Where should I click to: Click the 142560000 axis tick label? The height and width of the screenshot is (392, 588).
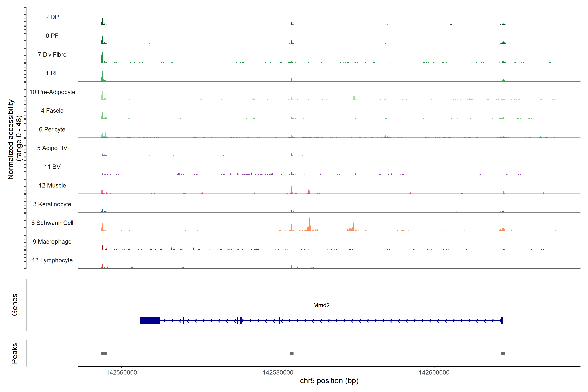coord(122,372)
